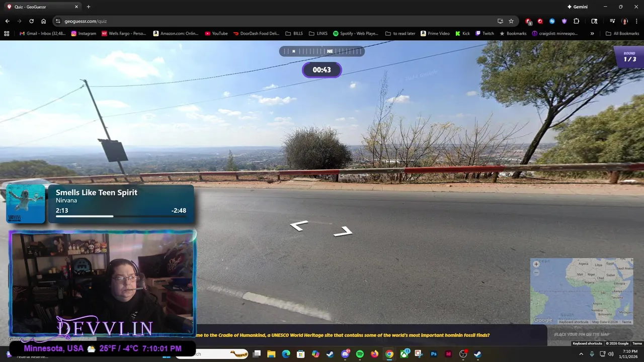Zoom out on the guess map
This screenshot has height=362, width=644.
536,273
